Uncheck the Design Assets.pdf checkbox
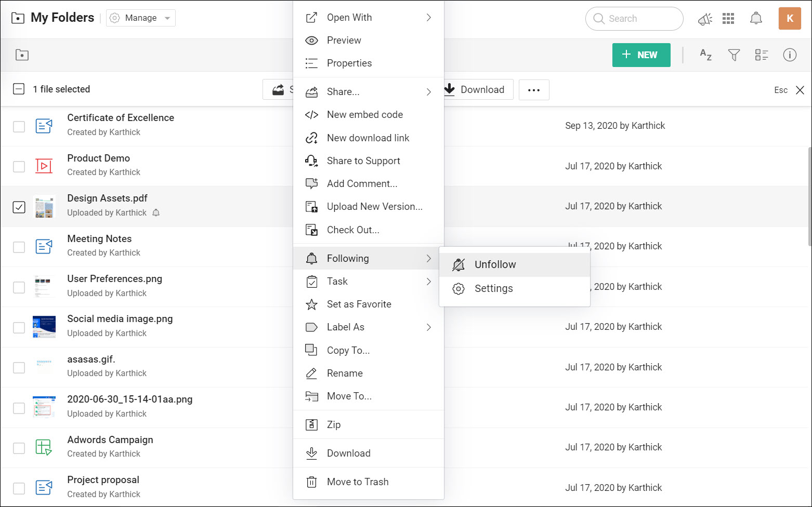The width and height of the screenshot is (812, 507). 19,207
